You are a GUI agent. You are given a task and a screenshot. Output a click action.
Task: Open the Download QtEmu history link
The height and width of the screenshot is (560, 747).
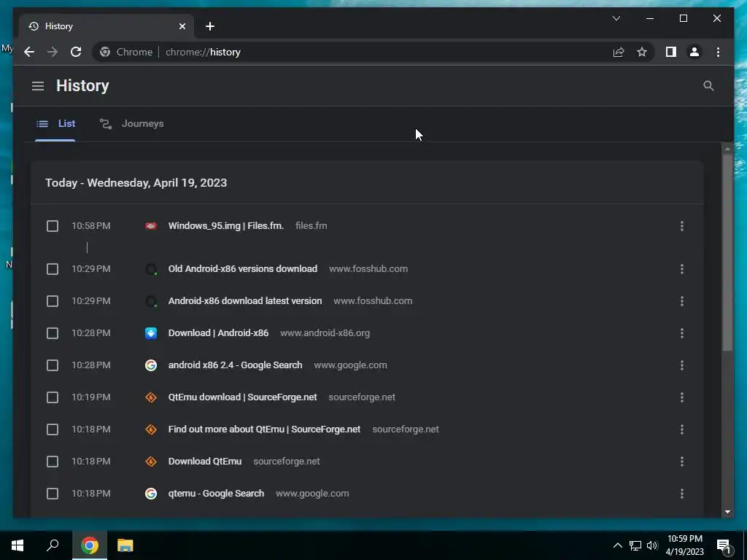pyautogui.click(x=205, y=462)
